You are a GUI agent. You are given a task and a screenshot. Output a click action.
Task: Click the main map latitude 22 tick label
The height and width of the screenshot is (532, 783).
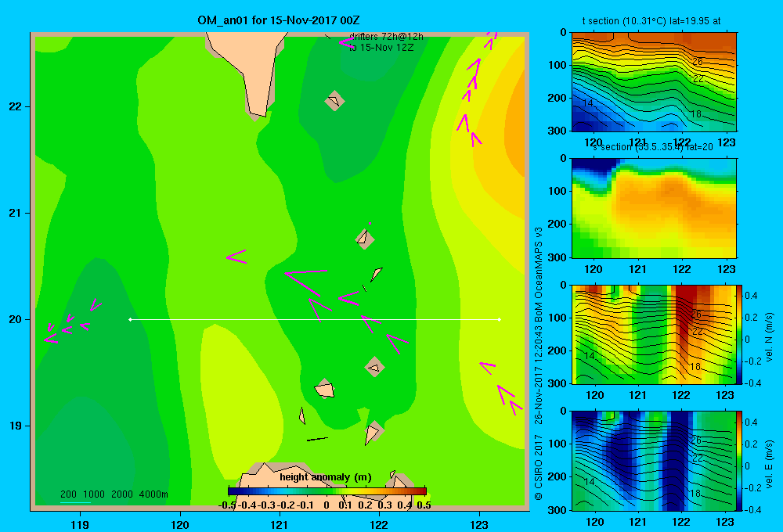[x=16, y=106]
